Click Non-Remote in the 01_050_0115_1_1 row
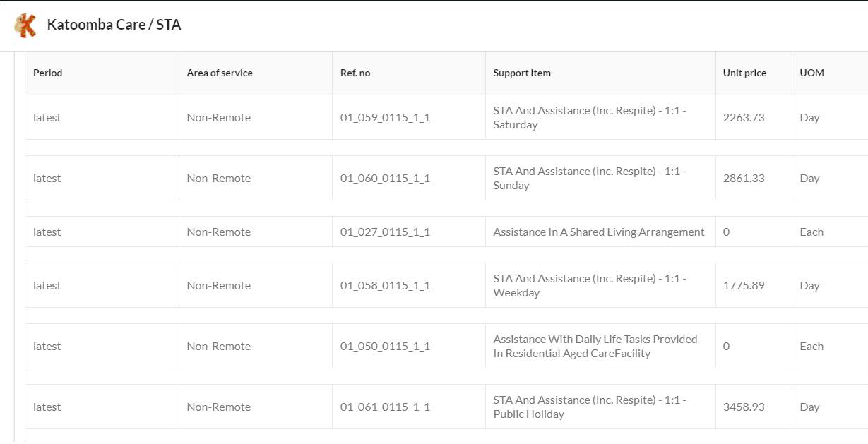The image size is (868, 444). [219, 347]
